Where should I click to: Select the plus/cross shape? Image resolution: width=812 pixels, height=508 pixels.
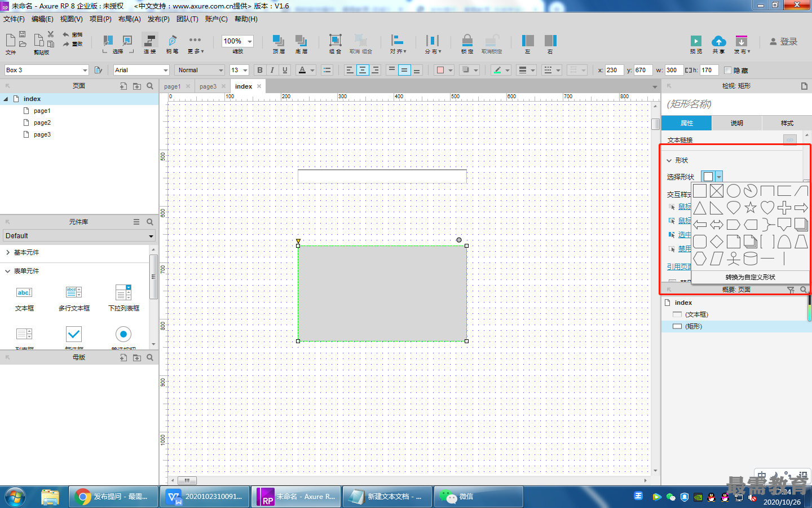pos(784,208)
